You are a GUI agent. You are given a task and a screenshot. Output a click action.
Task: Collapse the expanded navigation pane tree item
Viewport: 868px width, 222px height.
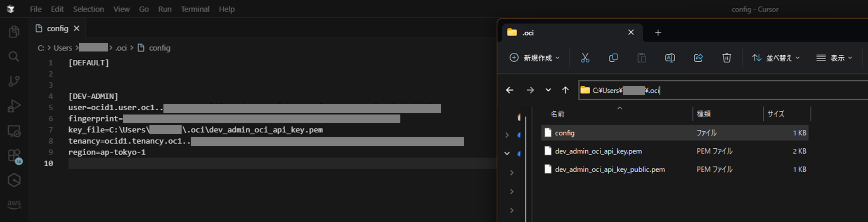[x=507, y=153]
